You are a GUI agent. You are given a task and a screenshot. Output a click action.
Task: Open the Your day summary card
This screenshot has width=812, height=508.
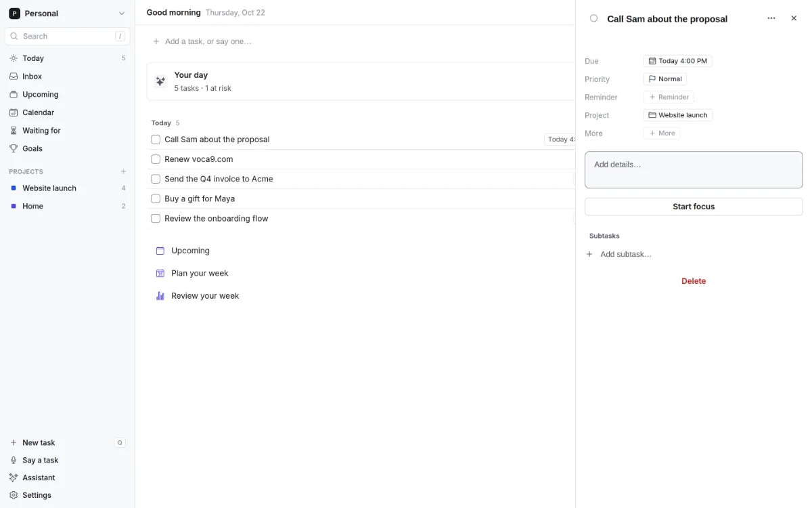[361, 81]
